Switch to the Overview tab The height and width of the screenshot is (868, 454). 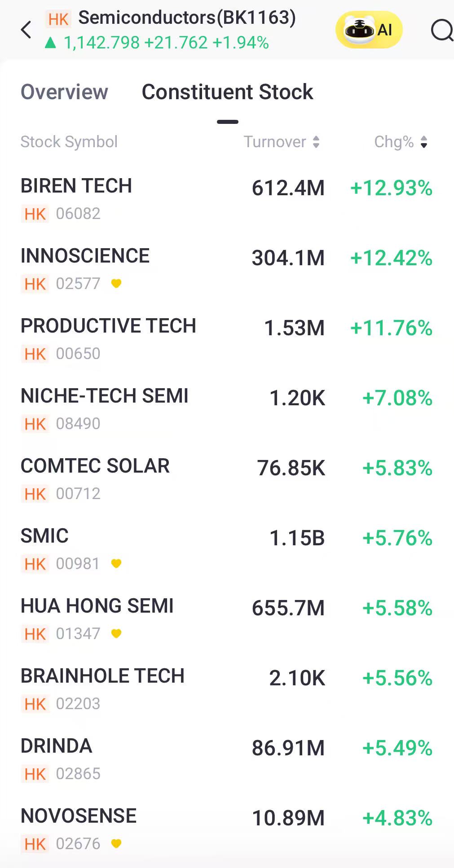(64, 92)
